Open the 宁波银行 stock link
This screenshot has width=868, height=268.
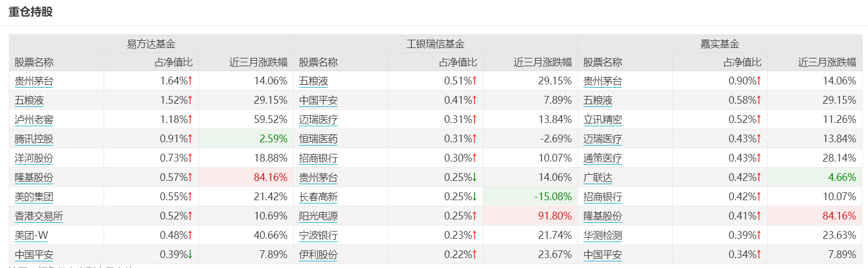click(318, 235)
